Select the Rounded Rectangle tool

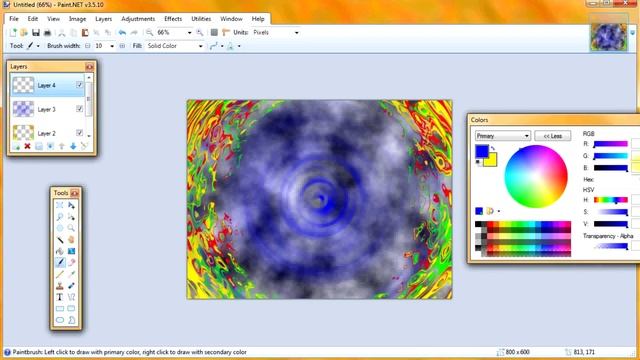[x=71, y=309]
